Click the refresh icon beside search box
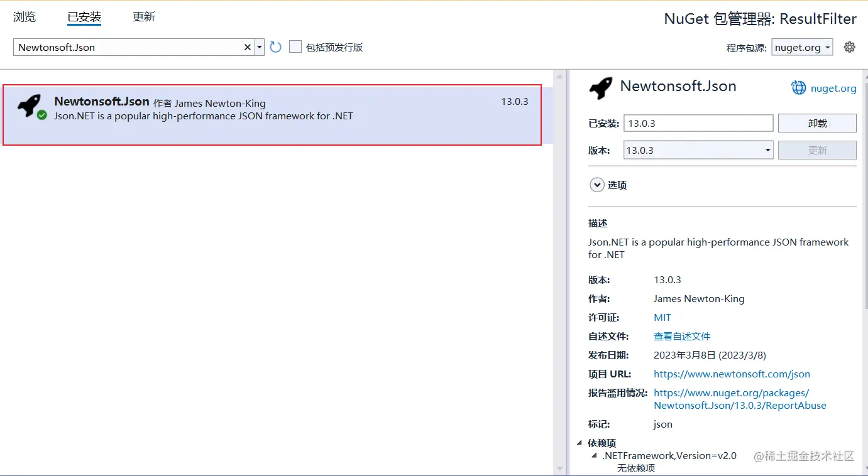 point(275,47)
